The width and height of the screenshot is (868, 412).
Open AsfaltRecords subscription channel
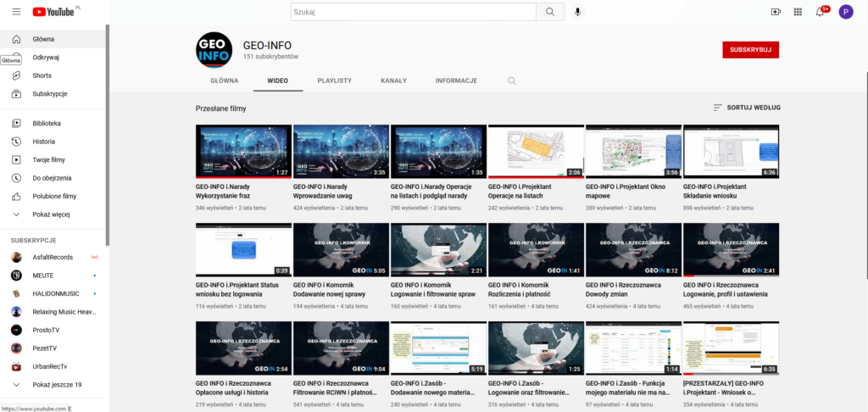[x=53, y=258]
